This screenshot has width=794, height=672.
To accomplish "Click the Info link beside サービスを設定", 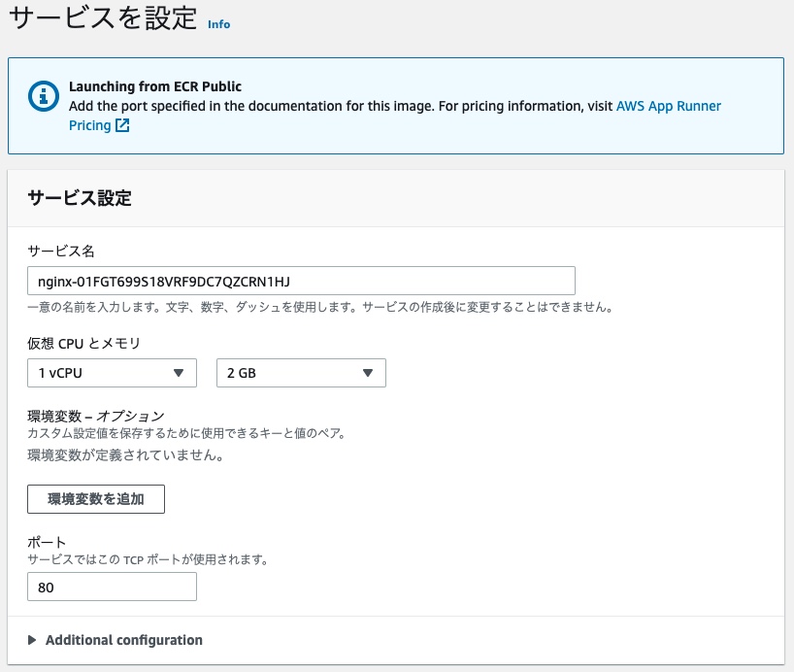I will [217, 24].
